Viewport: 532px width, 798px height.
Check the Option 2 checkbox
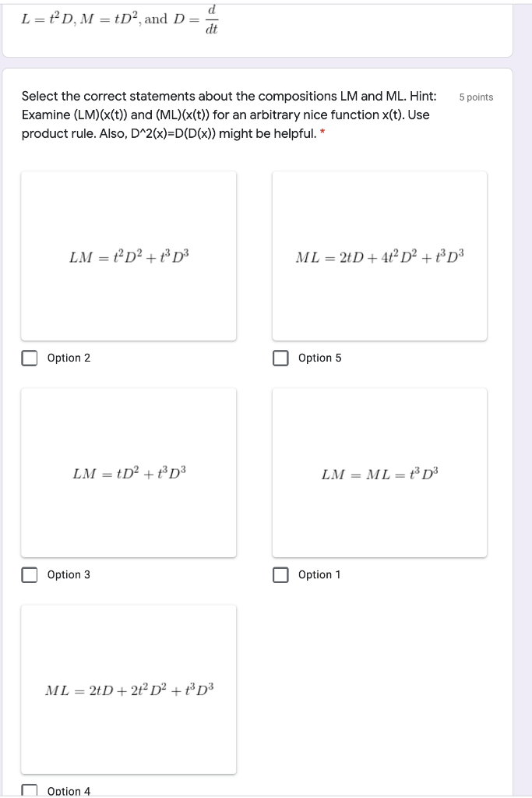29,358
